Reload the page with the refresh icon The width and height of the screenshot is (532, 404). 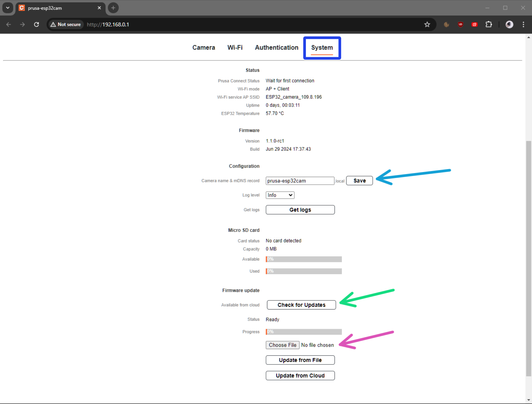[x=37, y=24]
